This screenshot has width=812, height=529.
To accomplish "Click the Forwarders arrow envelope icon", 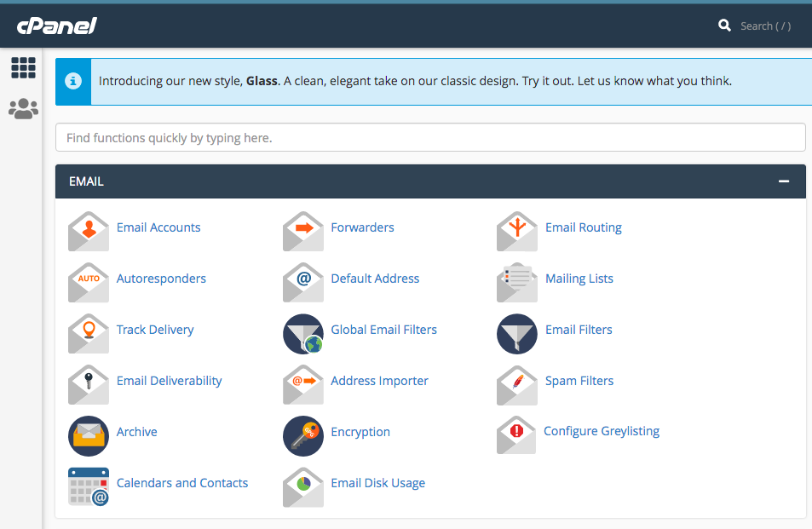I will (x=303, y=232).
